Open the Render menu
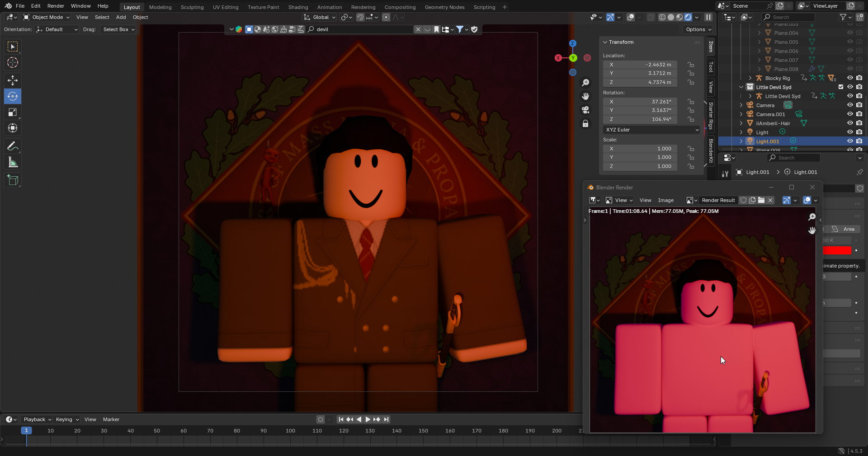The height and width of the screenshot is (456, 868). [56, 6]
